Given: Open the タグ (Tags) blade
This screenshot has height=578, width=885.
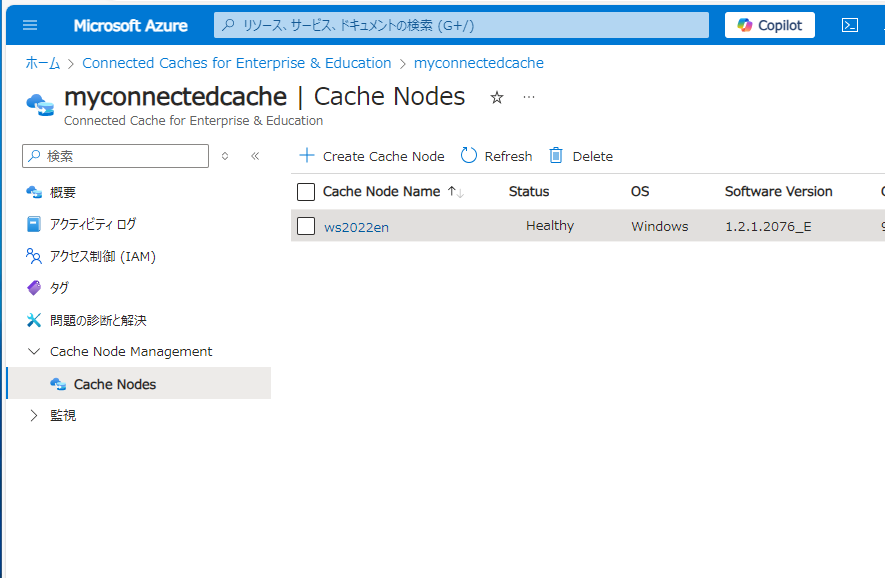Looking at the screenshot, I should click(60, 287).
